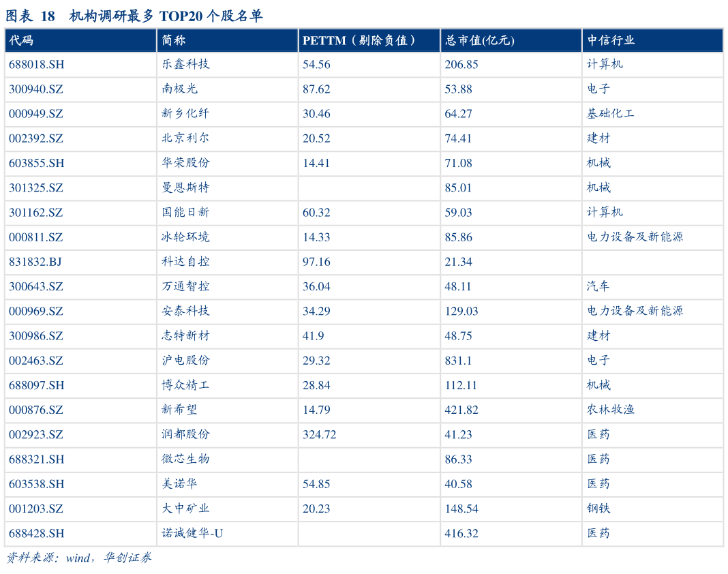Click stock code 831832.BJ
728x574 pixels.
tap(36, 262)
